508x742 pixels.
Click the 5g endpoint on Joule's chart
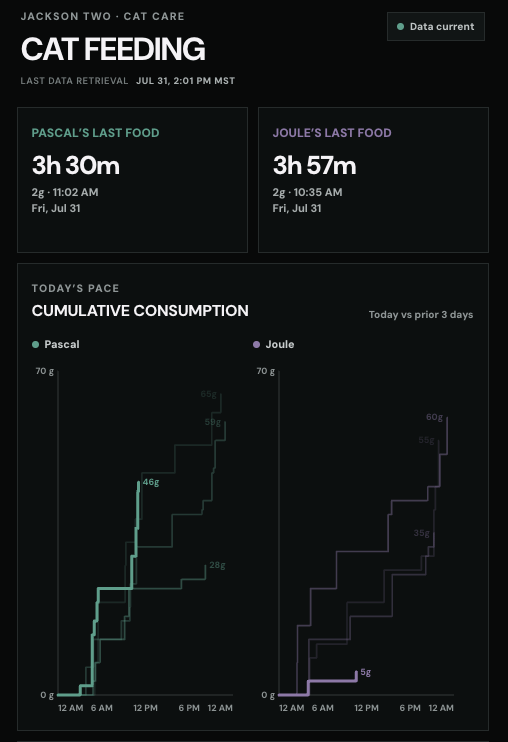(365, 672)
